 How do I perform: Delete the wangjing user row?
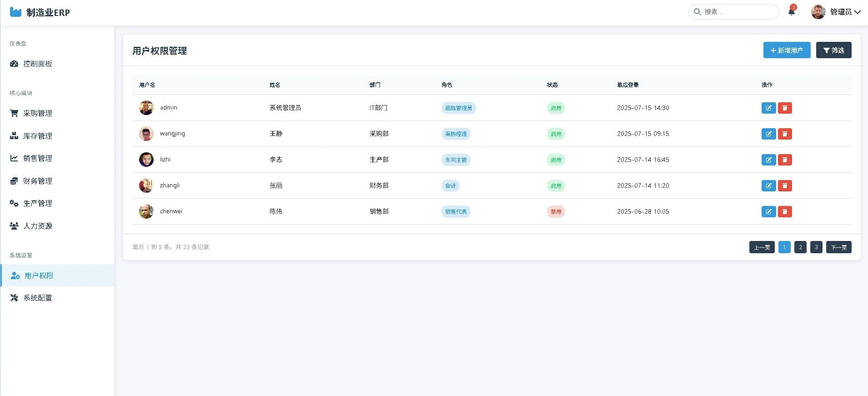click(x=785, y=134)
